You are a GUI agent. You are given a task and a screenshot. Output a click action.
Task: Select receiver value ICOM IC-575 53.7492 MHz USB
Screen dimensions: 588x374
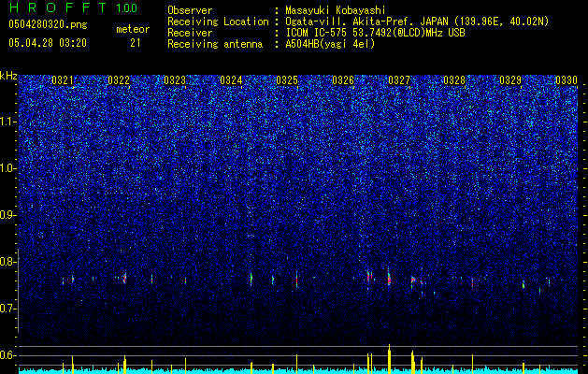pyautogui.click(x=375, y=33)
